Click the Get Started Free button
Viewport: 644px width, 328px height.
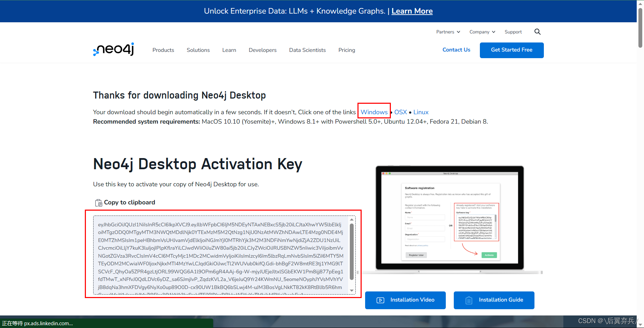click(512, 50)
